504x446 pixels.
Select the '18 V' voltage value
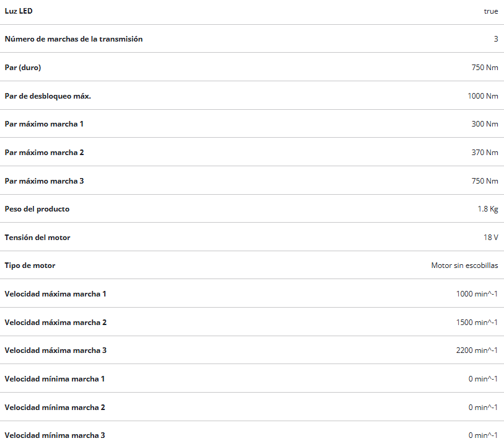coord(491,238)
